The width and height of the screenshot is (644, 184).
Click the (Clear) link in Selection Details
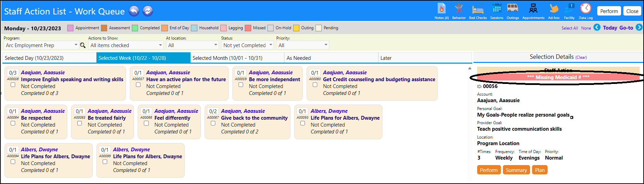[581, 57]
